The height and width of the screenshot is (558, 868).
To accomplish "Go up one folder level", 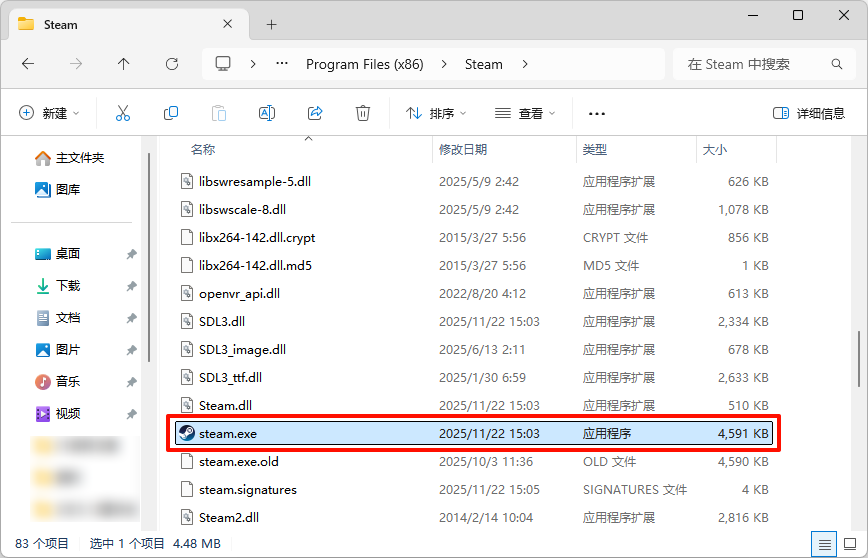I will (x=123, y=64).
